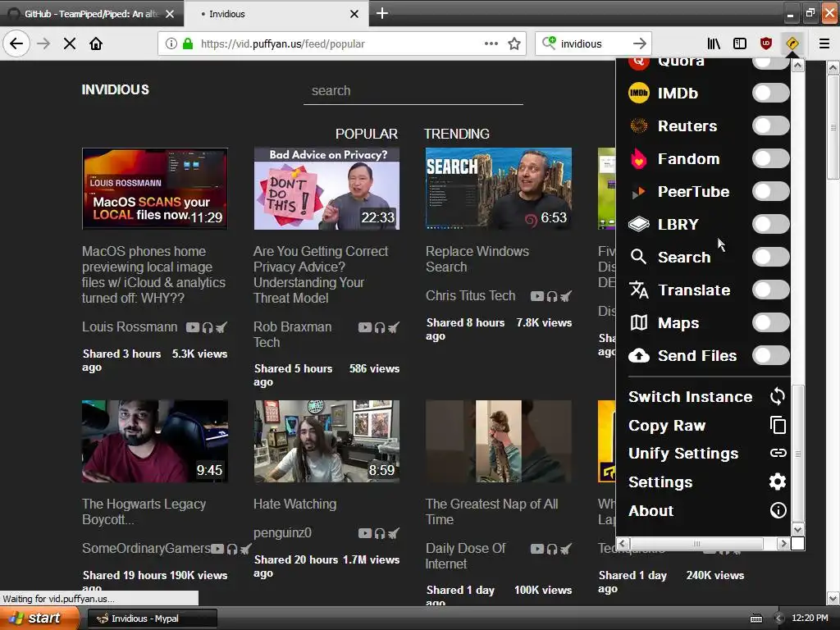Image resolution: width=840 pixels, height=630 pixels.
Task: Select the Invidious browser tab
Action: pyautogui.click(x=276, y=14)
